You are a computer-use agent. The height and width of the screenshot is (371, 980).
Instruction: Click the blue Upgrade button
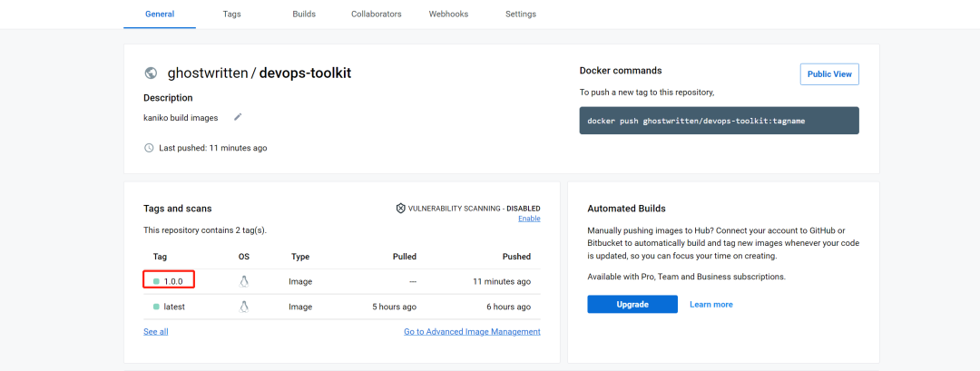pyautogui.click(x=632, y=304)
